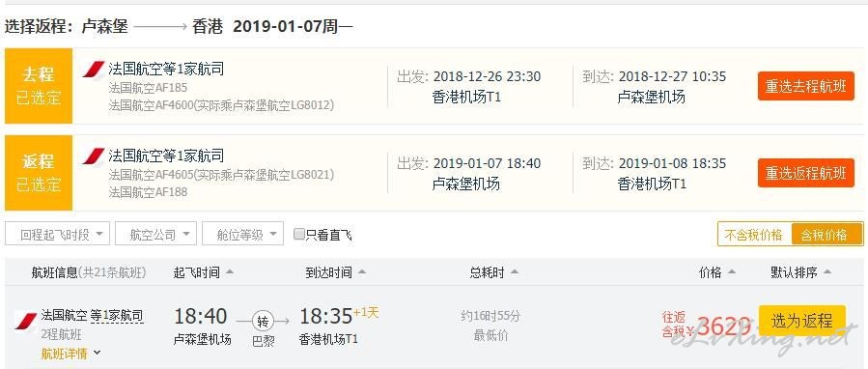This screenshot has height=369, width=868.
Task: Click 默认排序 column header
Action: (800, 272)
